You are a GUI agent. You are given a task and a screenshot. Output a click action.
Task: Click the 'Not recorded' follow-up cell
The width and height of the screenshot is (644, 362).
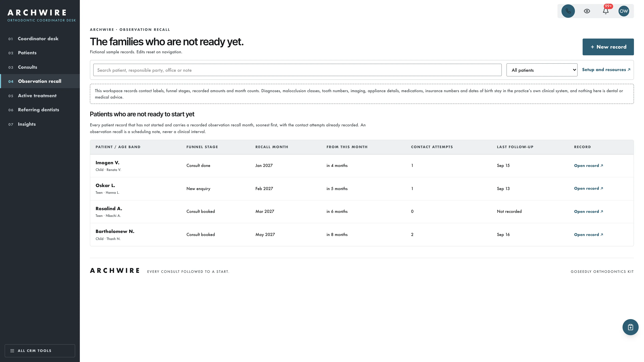pos(509,211)
